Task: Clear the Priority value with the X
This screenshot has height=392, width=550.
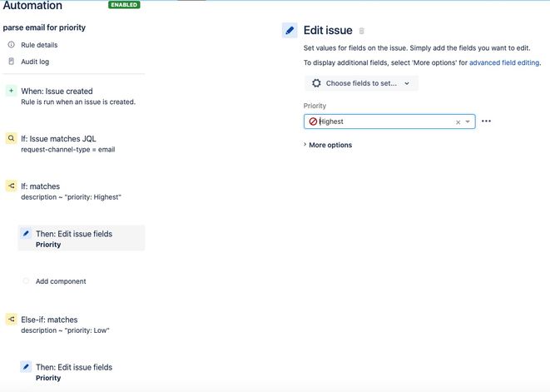Action: 458,122
